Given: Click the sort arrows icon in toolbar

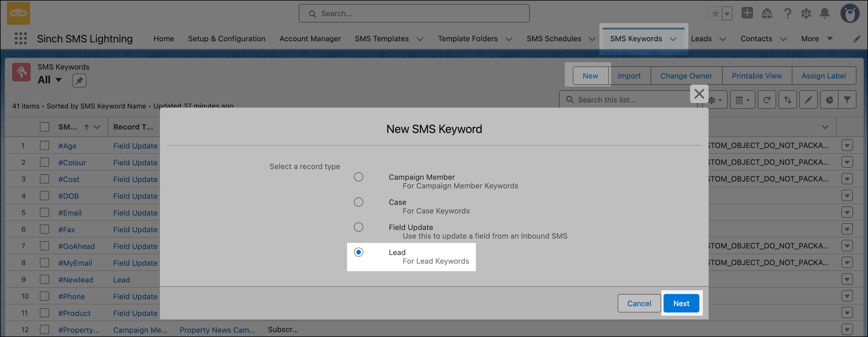Looking at the screenshot, I should click(787, 100).
